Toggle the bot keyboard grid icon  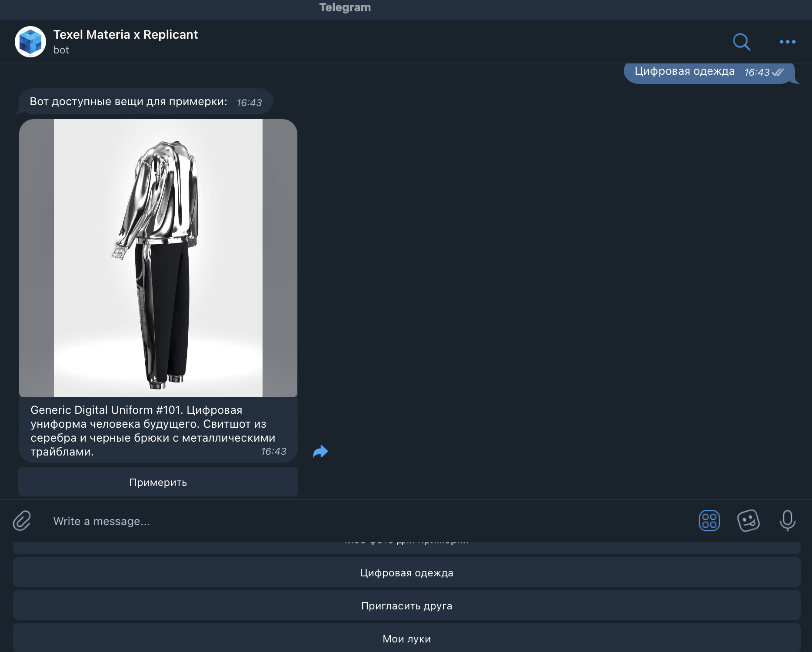click(x=709, y=521)
